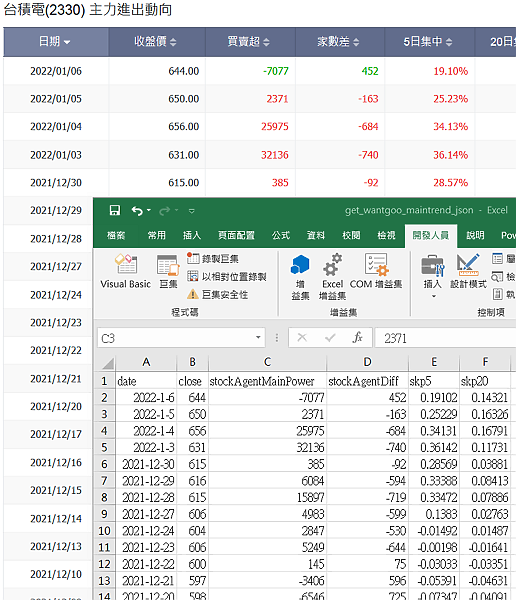Select the 開發人員 tab
Image resolution: width=516 pixels, height=600 pixels.
click(x=431, y=235)
